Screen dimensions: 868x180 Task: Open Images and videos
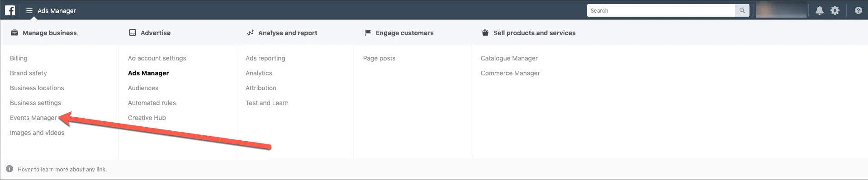coord(37,133)
